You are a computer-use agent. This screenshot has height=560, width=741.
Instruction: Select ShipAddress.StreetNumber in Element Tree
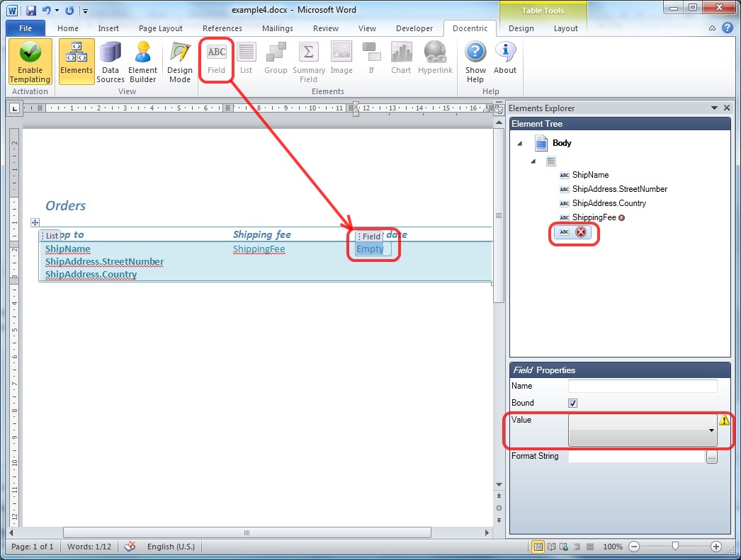[620, 189]
